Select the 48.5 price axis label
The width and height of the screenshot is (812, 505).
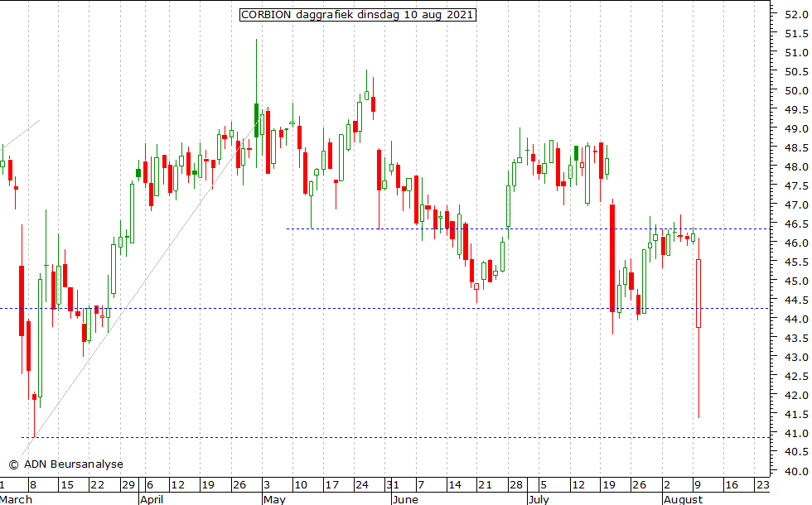tap(796, 148)
